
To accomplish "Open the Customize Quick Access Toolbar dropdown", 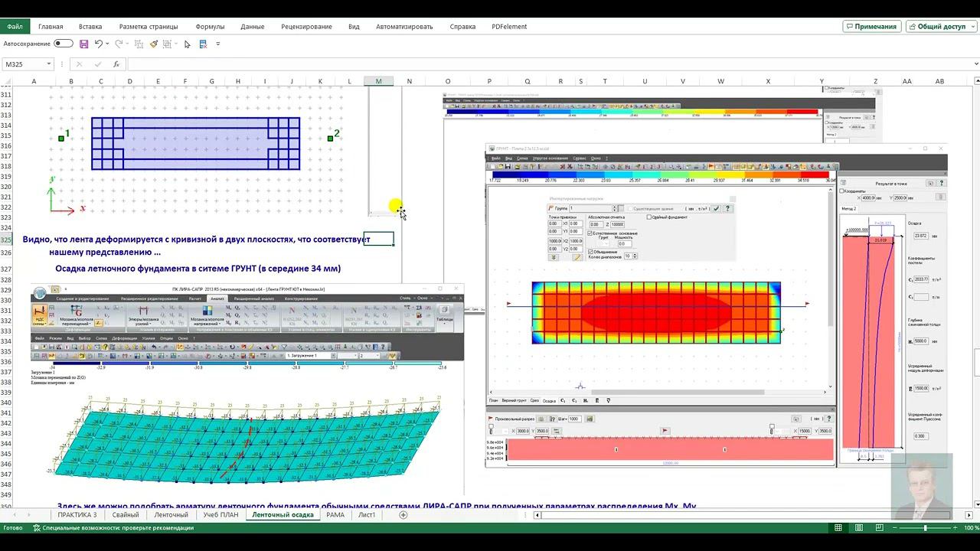I will [218, 44].
